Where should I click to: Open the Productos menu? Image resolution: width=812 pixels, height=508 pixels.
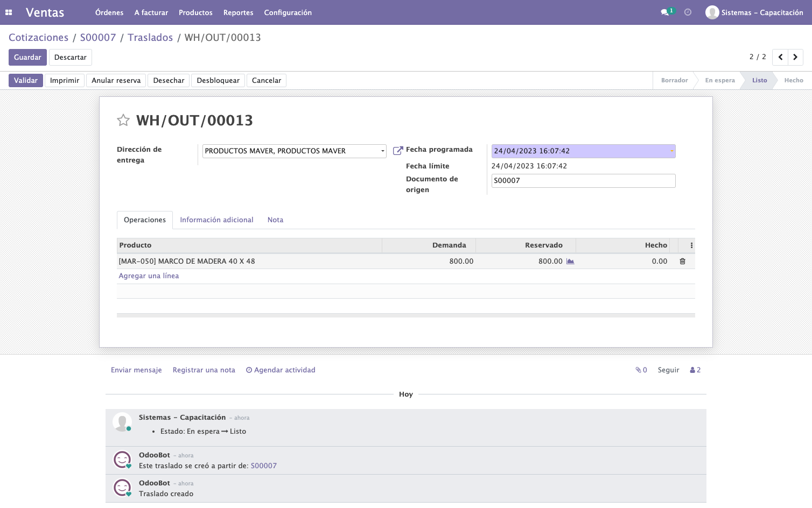pyautogui.click(x=195, y=12)
